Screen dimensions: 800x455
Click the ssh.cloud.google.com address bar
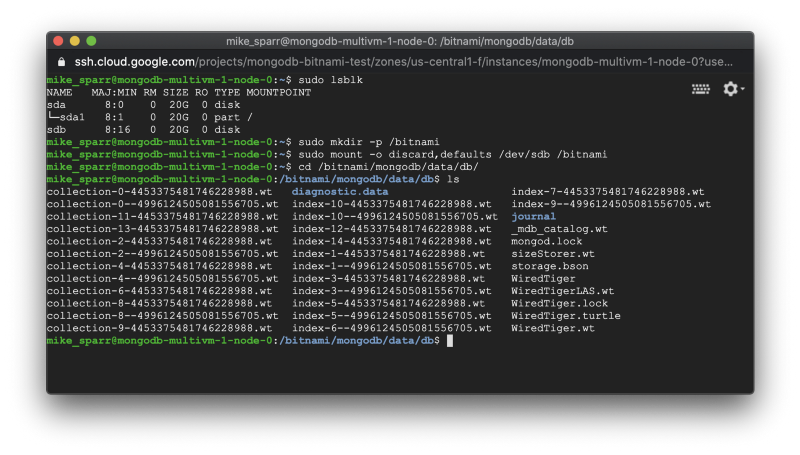tap(403, 62)
